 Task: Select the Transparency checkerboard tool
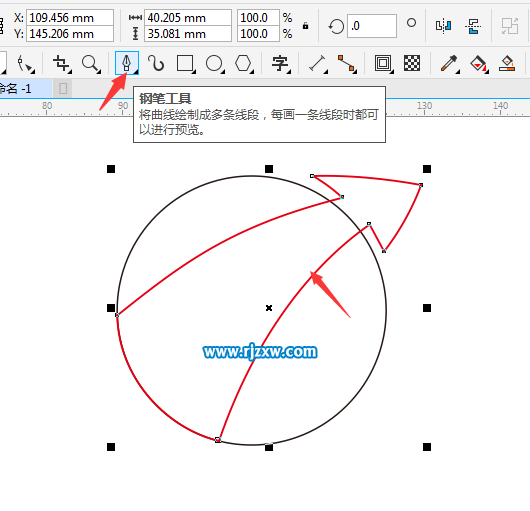pos(412,63)
